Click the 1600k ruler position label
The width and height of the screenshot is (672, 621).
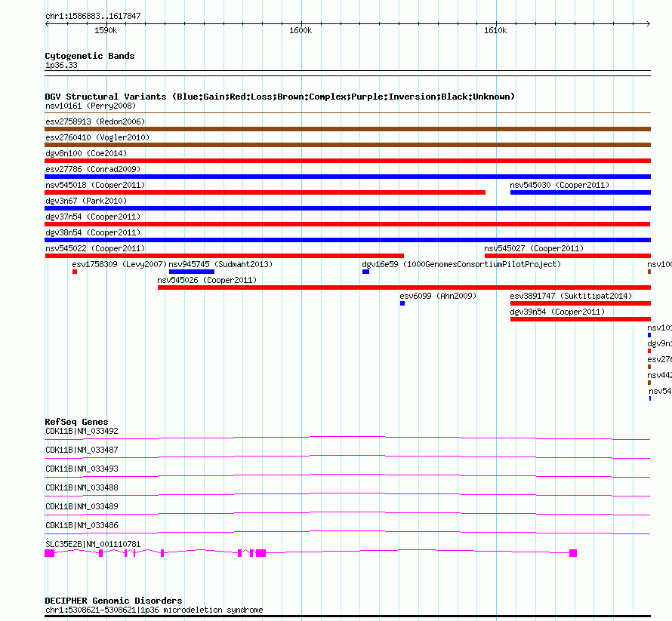301,30
